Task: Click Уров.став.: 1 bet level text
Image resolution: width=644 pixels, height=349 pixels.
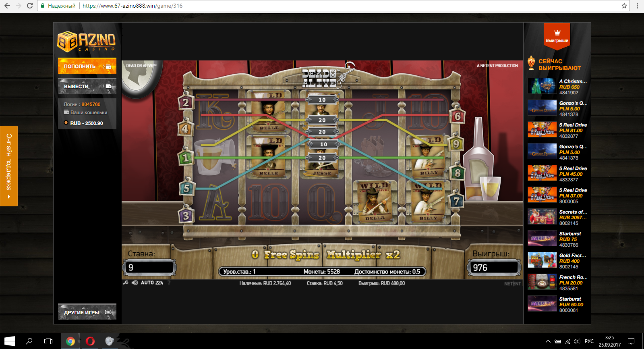Action: [240, 272]
